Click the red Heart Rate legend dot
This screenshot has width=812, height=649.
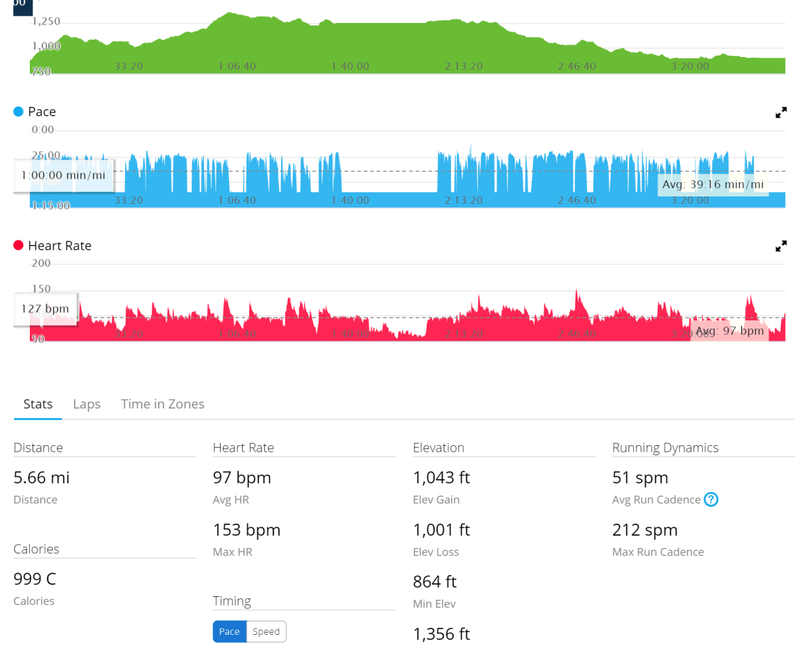click(18, 246)
